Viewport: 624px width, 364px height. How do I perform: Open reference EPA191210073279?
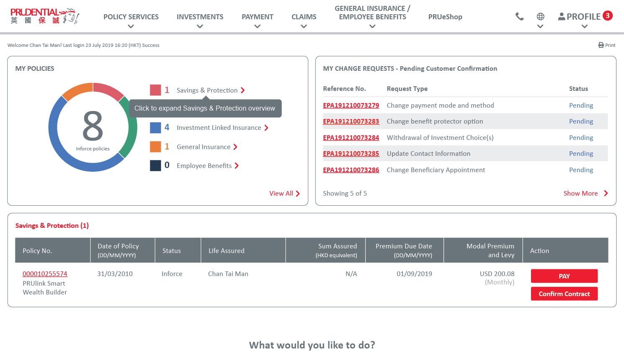pos(351,106)
